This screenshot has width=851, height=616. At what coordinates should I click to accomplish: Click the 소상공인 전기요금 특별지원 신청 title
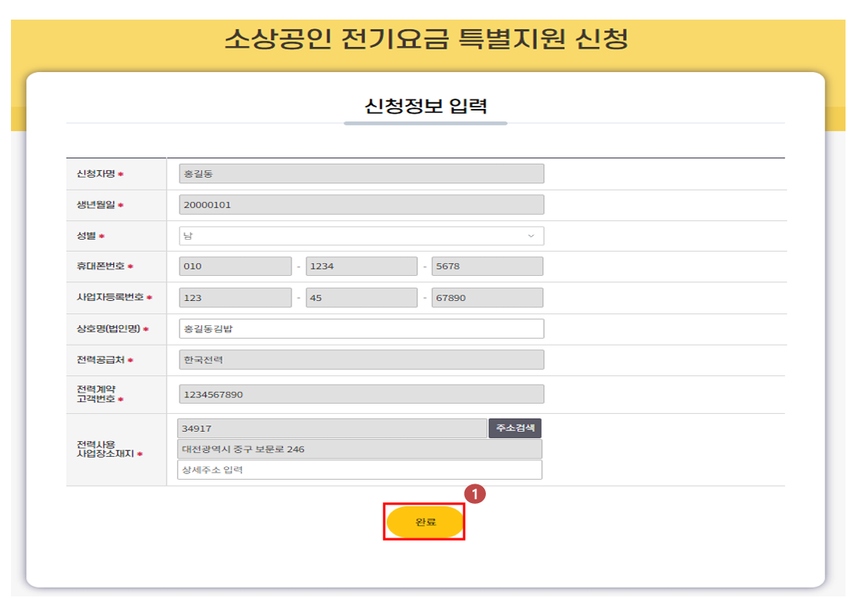(x=426, y=38)
